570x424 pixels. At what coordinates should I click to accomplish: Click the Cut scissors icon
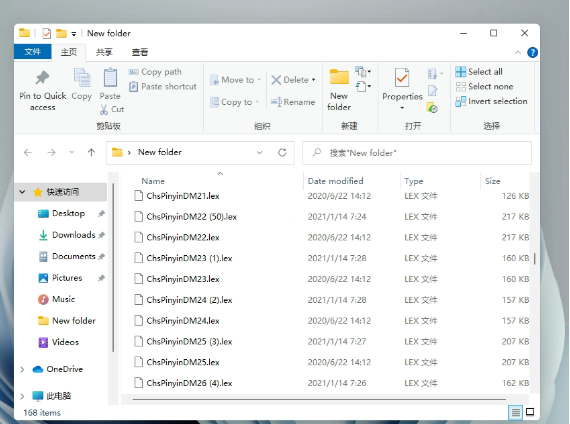coord(104,109)
